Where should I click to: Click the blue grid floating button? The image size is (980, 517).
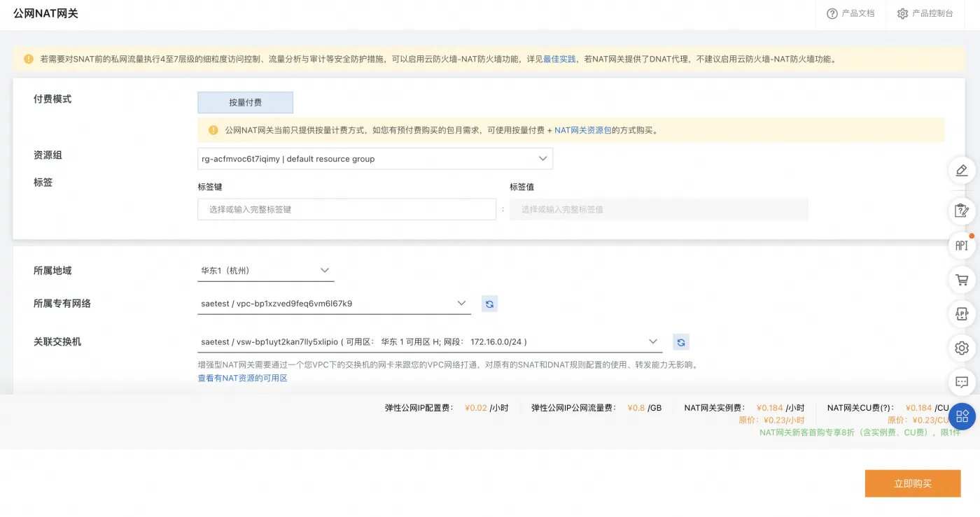pyautogui.click(x=962, y=416)
